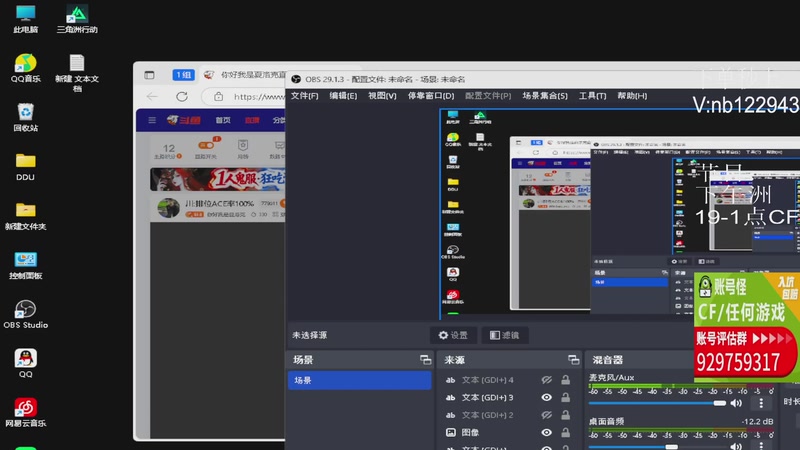Pop out the 场景 dock panel
800x450 pixels.
(x=426, y=360)
